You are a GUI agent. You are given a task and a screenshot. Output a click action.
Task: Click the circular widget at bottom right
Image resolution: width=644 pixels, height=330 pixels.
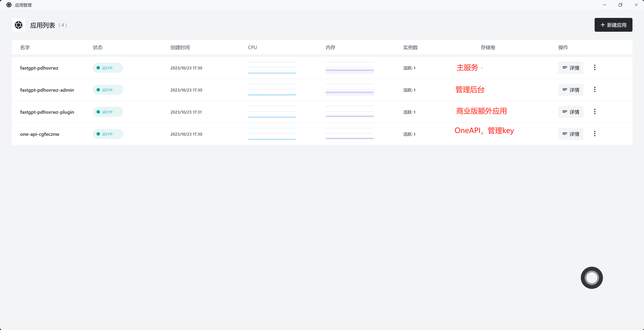(592, 278)
